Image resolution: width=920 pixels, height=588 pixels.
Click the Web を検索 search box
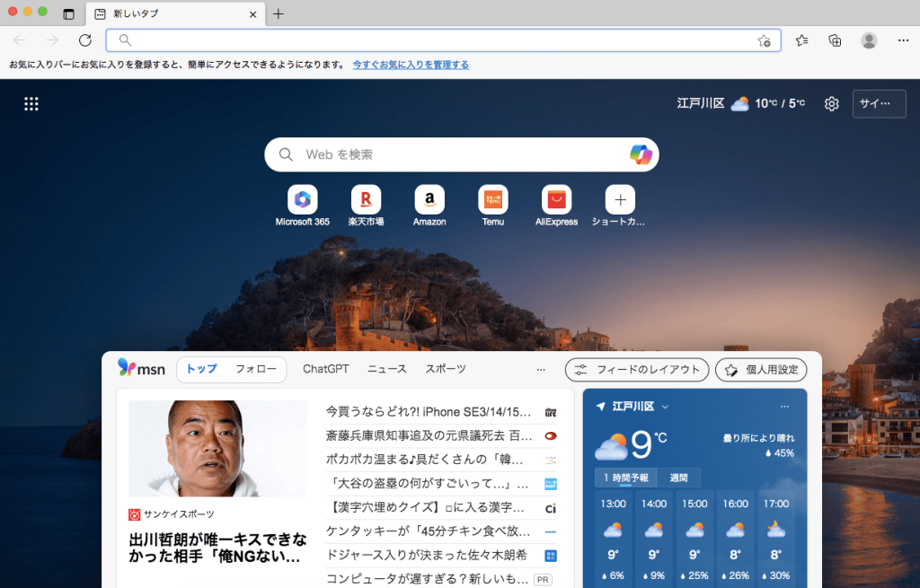(461, 154)
